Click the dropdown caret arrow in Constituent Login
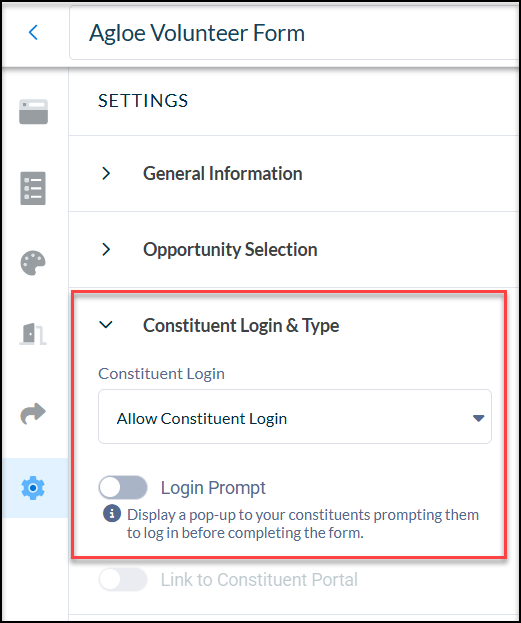This screenshot has width=521, height=623. click(x=478, y=418)
